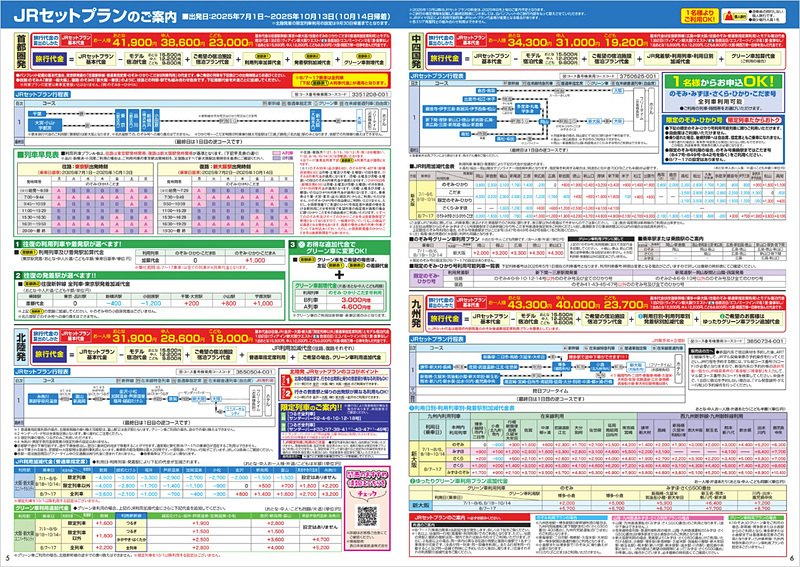Click the 首都圏発 middle price 38,600円
The width and height of the screenshot is (800, 567).
coord(183,42)
